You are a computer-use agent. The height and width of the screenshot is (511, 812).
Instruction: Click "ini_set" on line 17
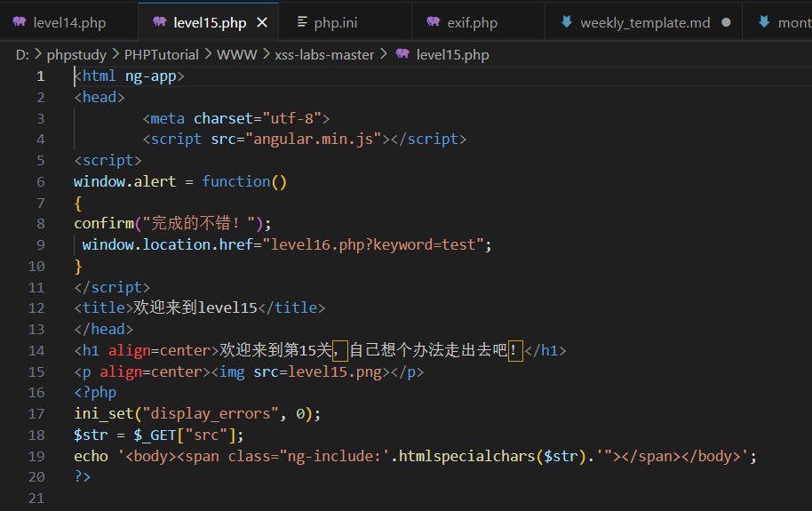tap(104, 414)
